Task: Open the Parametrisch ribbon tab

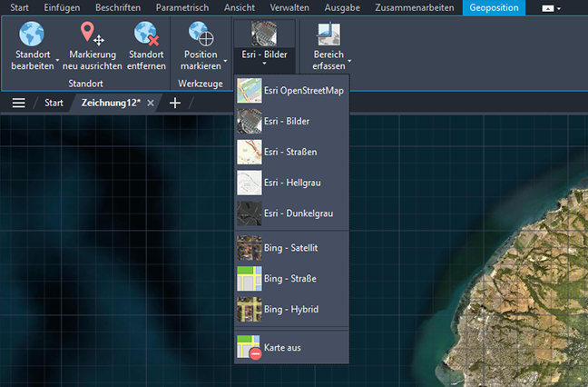Action: [x=182, y=7]
